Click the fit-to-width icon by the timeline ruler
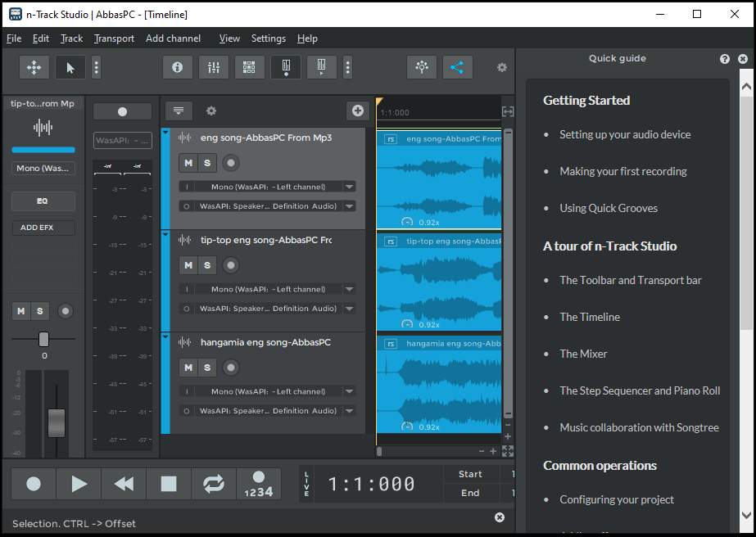The width and height of the screenshot is (756, 537). click(x=508, y=112)
